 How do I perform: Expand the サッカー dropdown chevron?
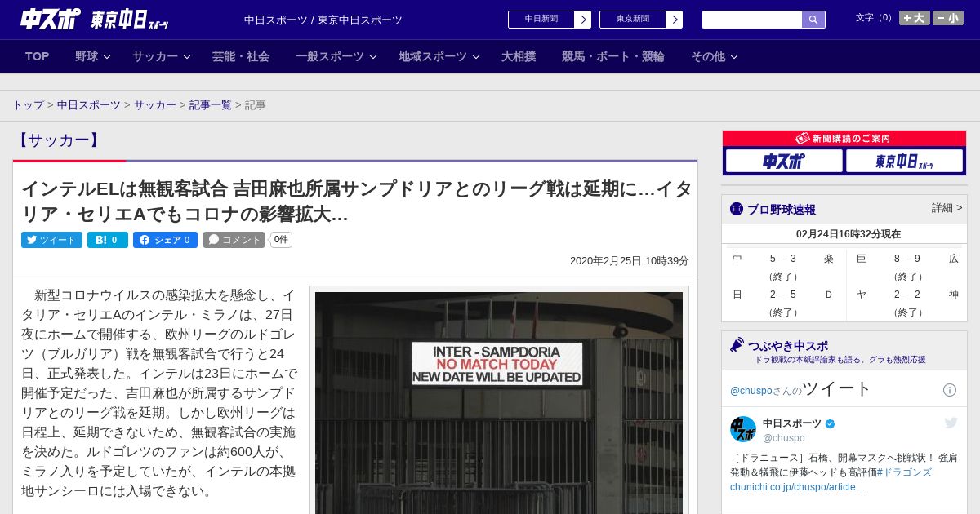[187, 56]
